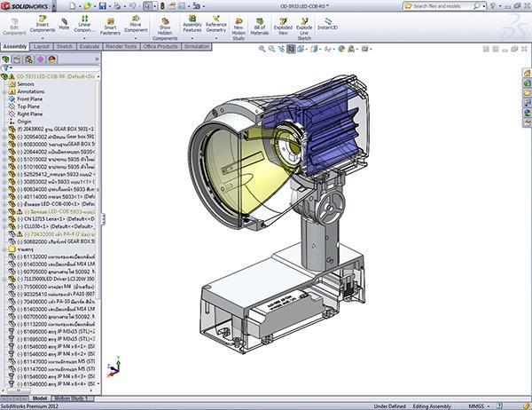Switch to the Office Products tab
The image size is (532, 410).
[x=160, y=46]
